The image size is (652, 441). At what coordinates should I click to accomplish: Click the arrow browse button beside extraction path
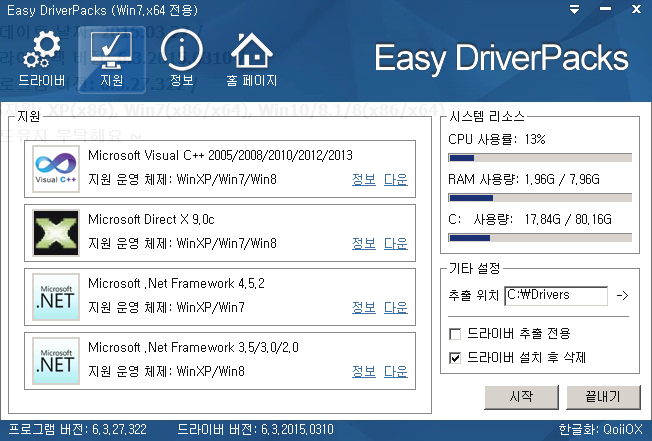(x=622, y=296)
